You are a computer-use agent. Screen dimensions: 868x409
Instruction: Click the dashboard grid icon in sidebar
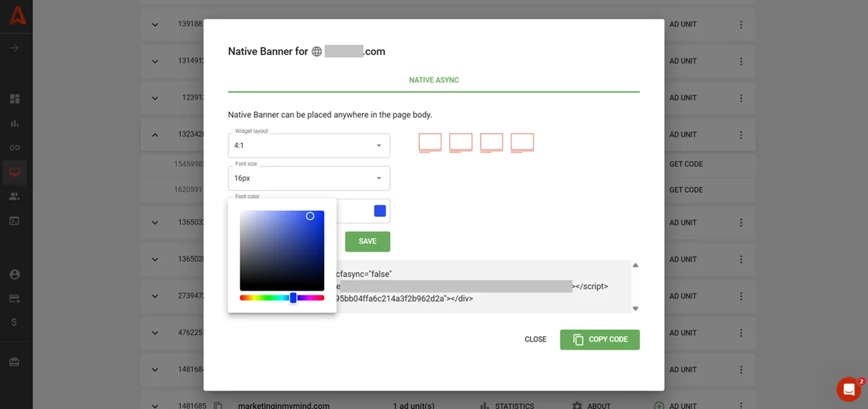[14, 99]
